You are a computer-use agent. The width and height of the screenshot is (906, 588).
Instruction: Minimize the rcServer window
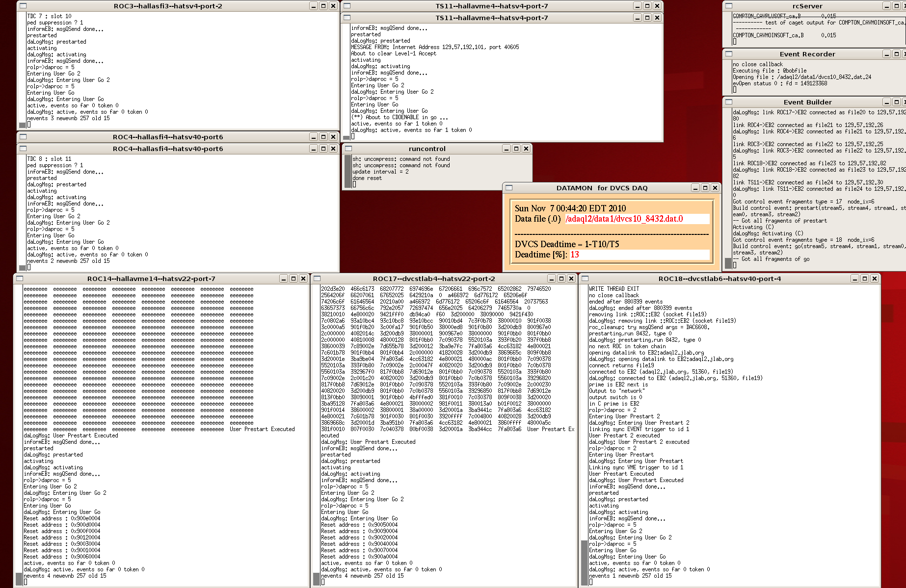[x=887, y=6]
